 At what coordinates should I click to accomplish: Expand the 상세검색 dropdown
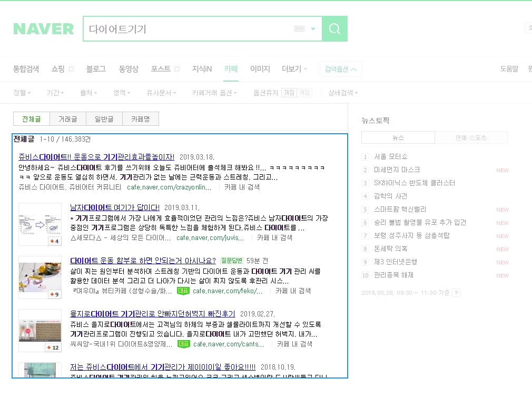[x=343, y=93]
